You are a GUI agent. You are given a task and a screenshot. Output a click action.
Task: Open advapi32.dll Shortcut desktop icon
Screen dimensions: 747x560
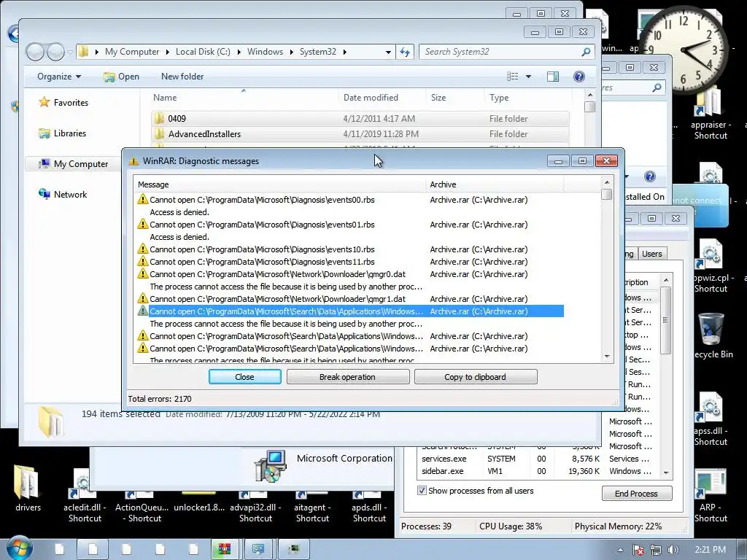255,507
